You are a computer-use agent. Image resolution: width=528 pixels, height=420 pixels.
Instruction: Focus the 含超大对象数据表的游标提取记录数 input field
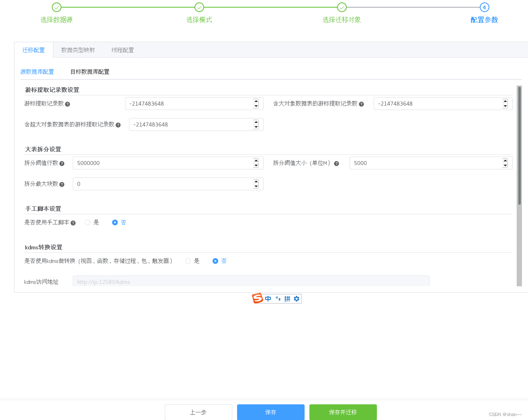point(196,124)
